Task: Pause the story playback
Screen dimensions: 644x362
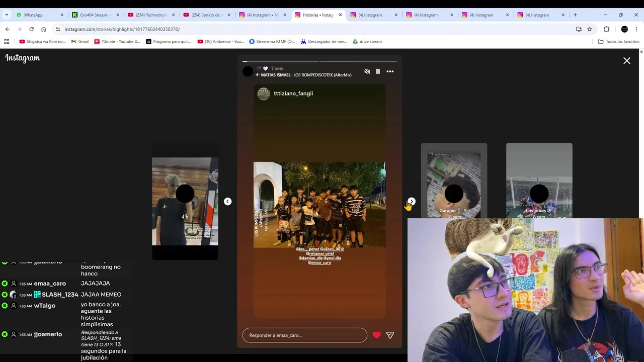Action: [x=378, y=71]
